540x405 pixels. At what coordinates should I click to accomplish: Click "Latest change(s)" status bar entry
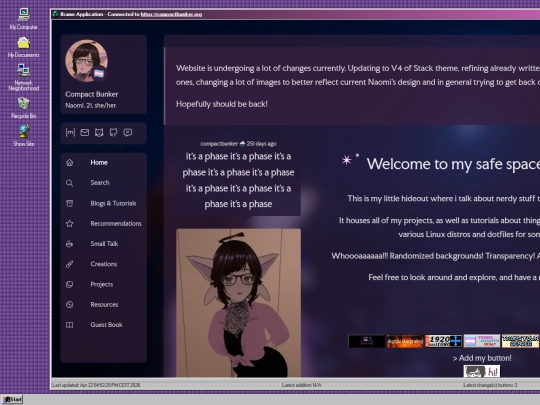click(490, 385)
